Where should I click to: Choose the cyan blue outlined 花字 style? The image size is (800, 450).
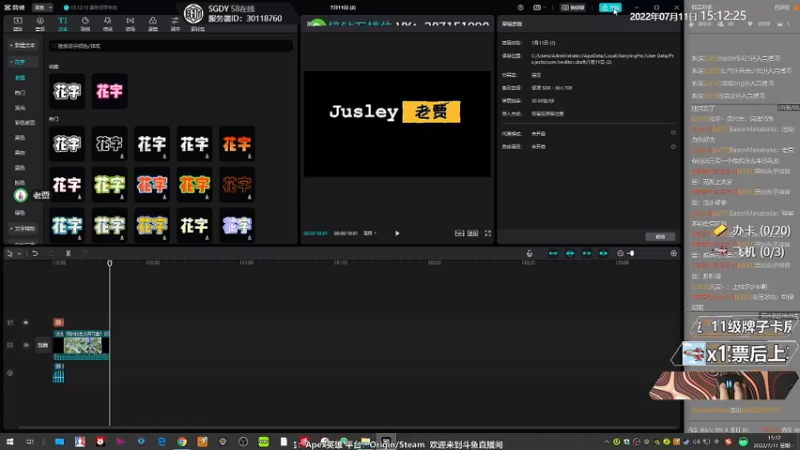[67, 226]
